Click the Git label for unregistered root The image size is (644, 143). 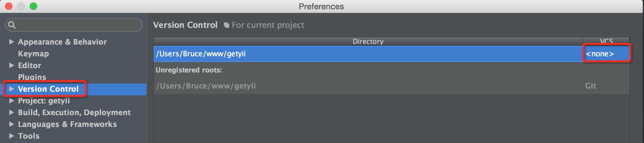590,86
